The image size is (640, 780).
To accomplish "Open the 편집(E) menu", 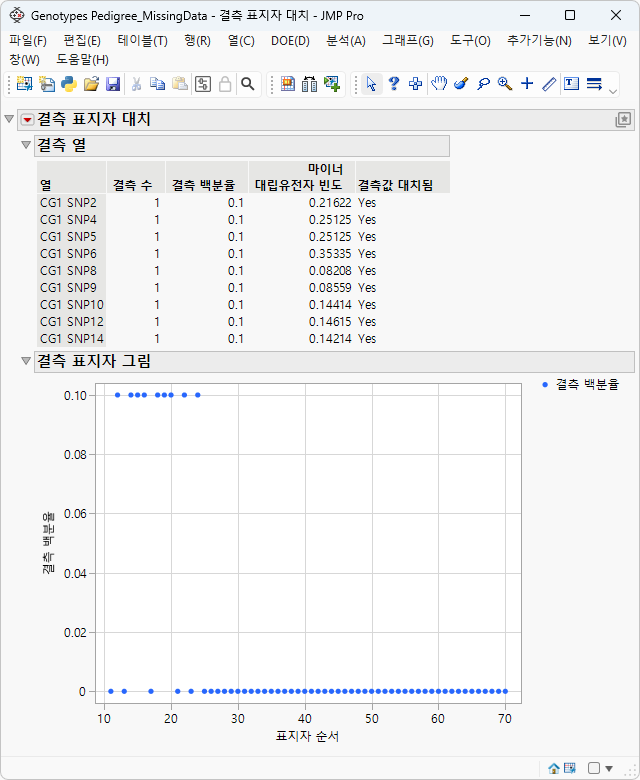I will pyautogui.click(x=82, y=41).
